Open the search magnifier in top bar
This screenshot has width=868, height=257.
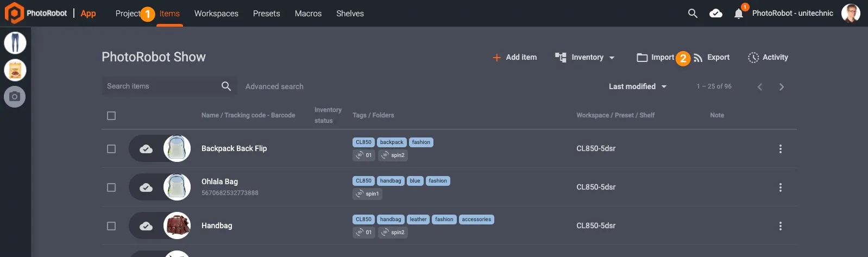(693, 14)
